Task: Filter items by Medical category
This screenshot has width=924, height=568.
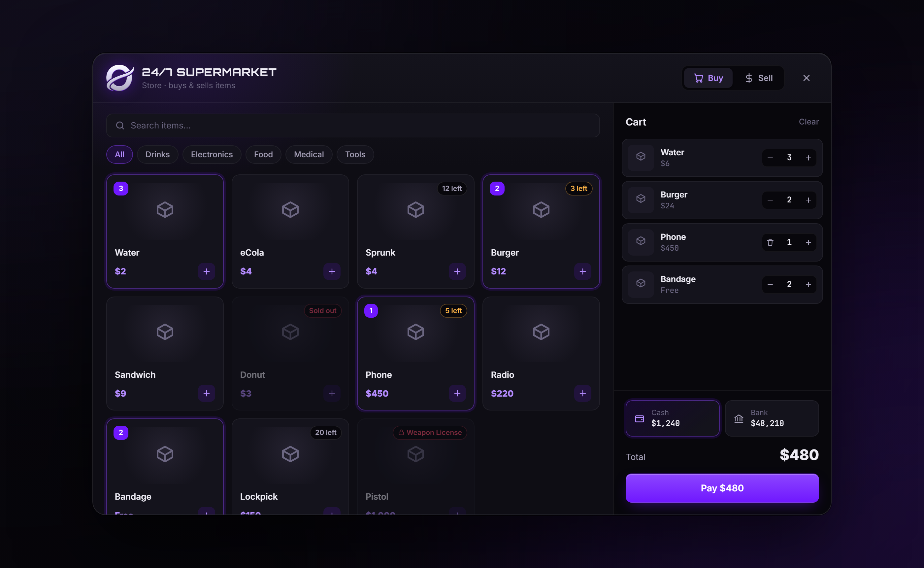Action: (x=309, y=155)
